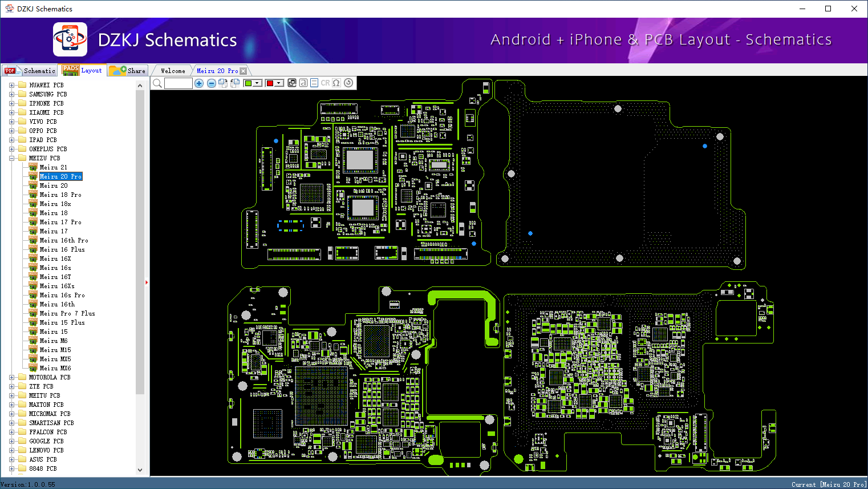Click the blue plus zoom-in button
This screenshot has width=868, height=489.
click(199, 83)
